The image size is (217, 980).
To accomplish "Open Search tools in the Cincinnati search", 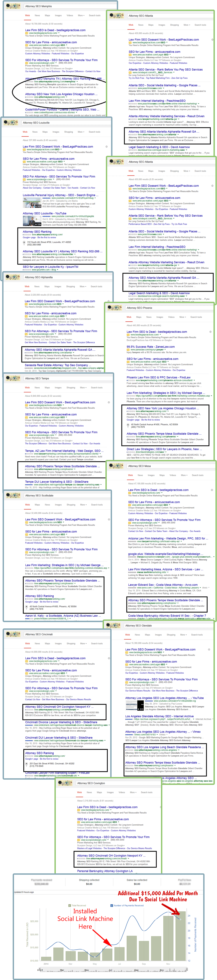I will click(97, 644).
